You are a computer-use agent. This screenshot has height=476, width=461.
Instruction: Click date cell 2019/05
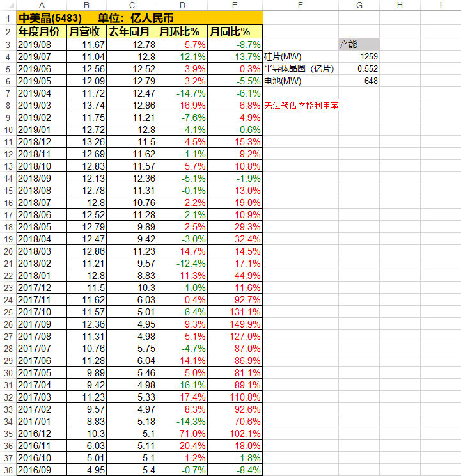42,81
